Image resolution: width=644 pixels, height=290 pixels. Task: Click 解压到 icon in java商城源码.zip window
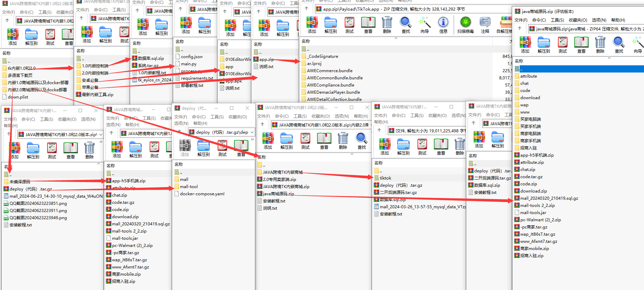click(x=544, y=45)
